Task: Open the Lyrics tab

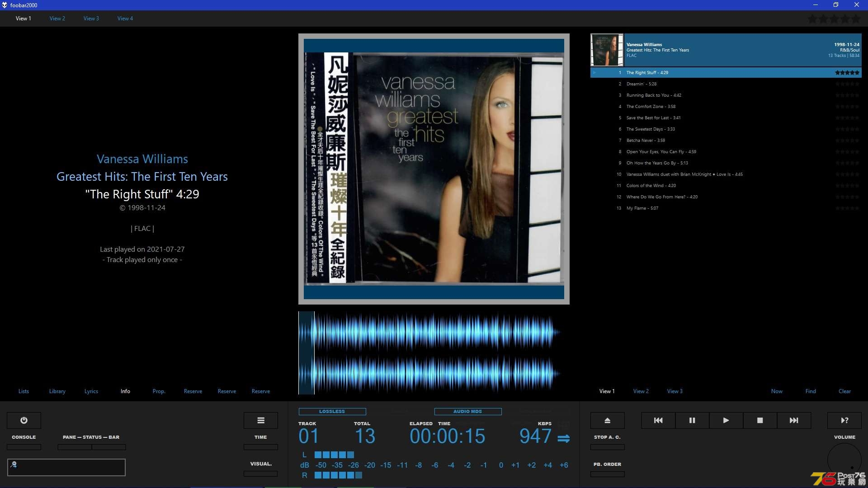Action: coord(91,391)
